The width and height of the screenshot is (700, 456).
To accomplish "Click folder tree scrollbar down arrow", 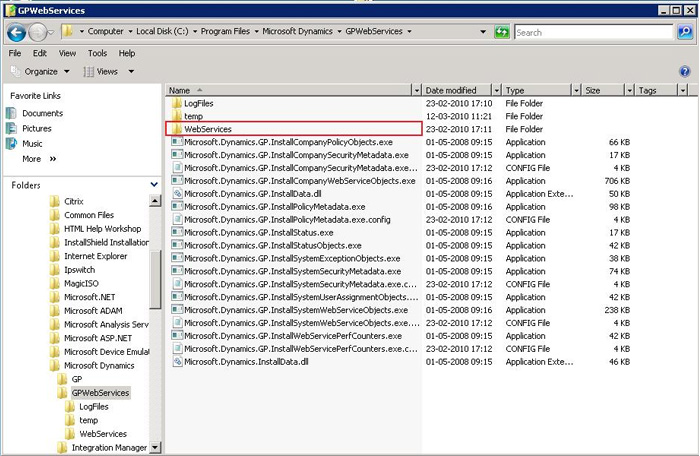I will [x=155, y=447].
